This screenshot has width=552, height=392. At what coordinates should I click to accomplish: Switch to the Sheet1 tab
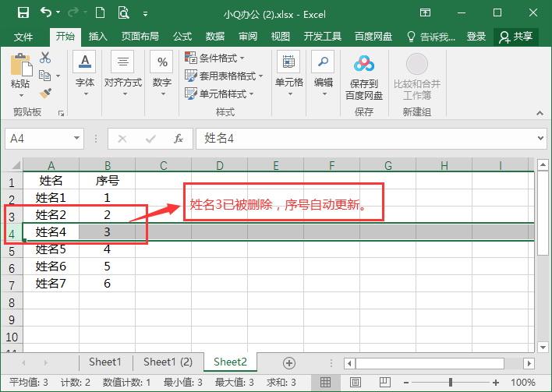[105, 362]
